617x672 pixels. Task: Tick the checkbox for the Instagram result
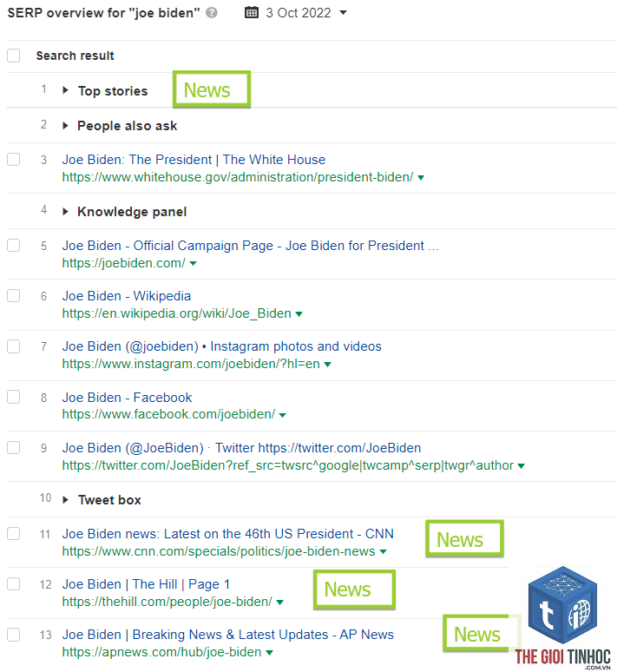(14, 346)
